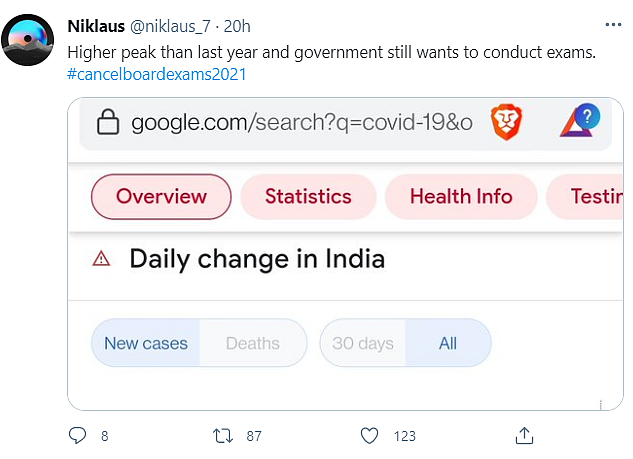
Task: Click the Brave Rewards triangle icon
Action: tap(579, 121)
